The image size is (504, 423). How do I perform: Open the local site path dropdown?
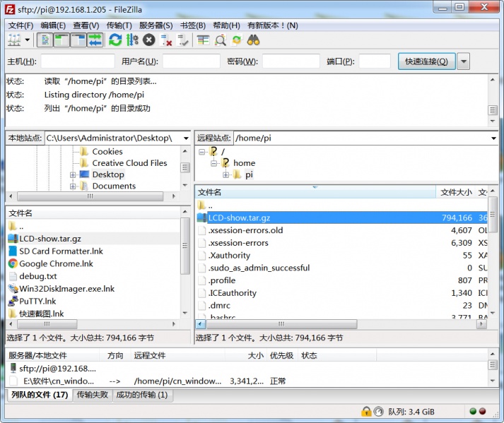(x=185, y=138)
